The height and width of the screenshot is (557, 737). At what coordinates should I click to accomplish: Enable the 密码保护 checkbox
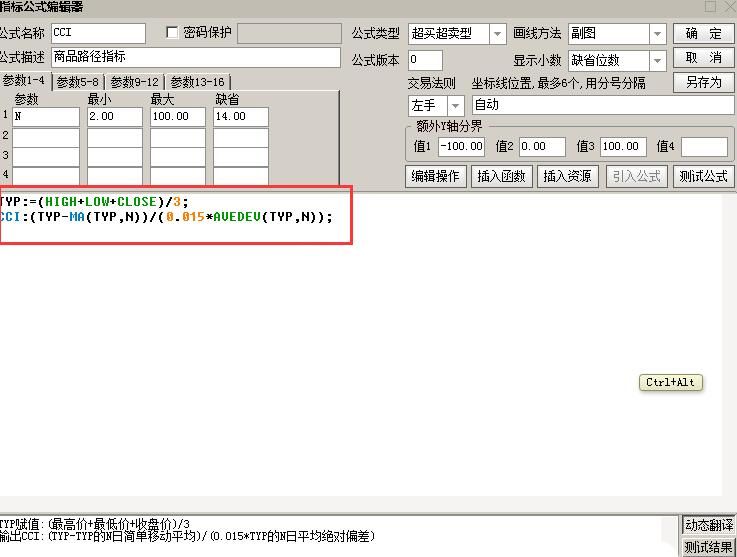point(172,32)
